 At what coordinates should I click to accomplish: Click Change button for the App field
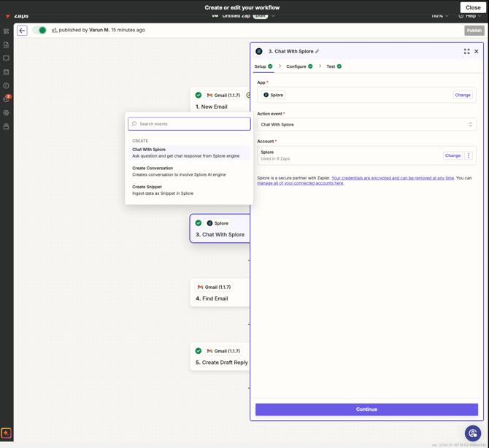pos(463,95)
